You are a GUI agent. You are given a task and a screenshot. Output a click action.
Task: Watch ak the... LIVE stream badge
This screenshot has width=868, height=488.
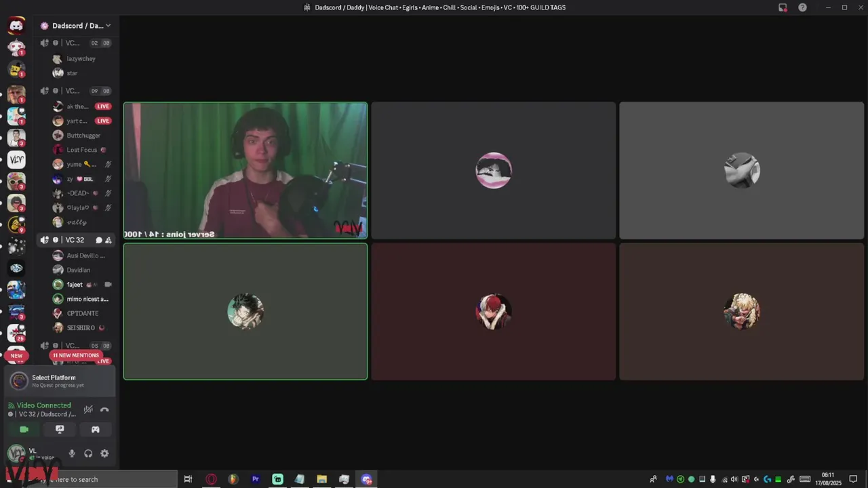[x=103, y=106]
